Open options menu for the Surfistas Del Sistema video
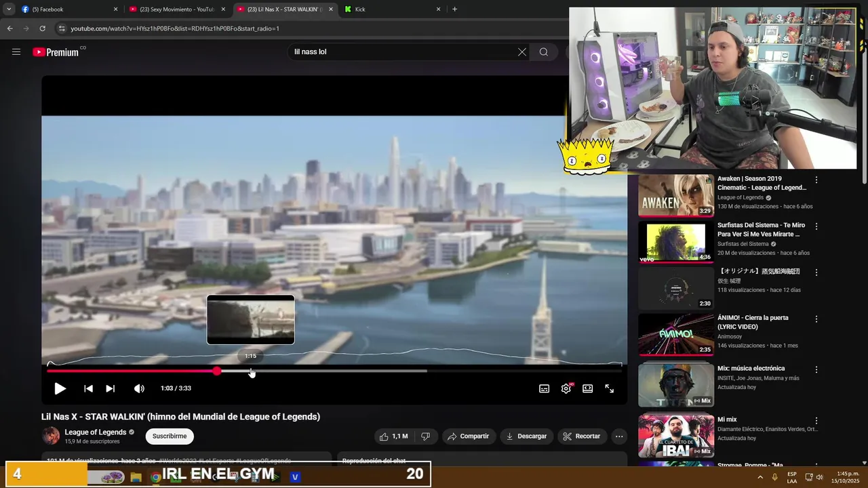868x488 pixels. pos(816,226)
